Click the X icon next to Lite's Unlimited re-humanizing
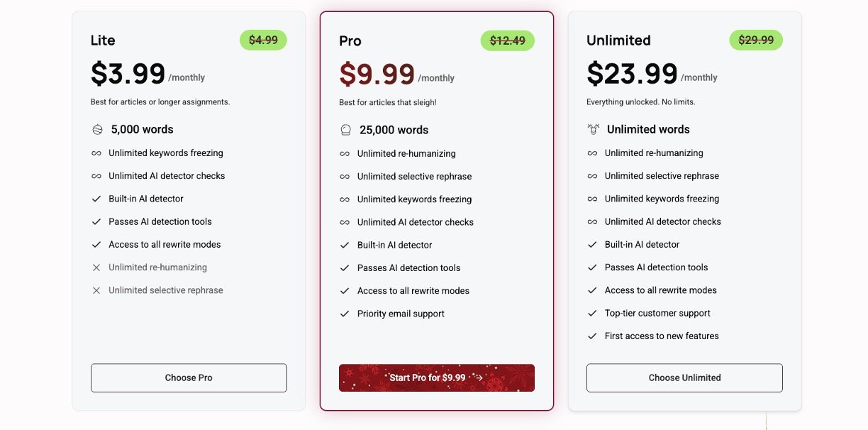Screen dimensions: 868x430 pyautogui.click(x=96, y=268)
